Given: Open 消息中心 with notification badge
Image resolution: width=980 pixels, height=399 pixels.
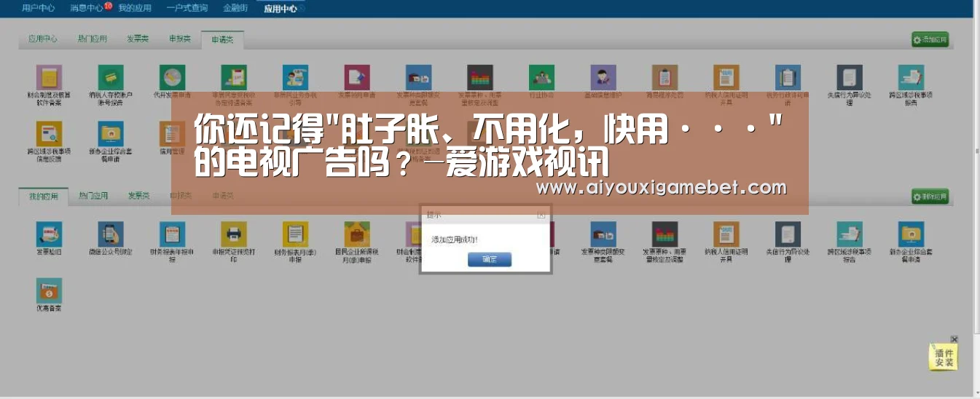Looking at the screenshot, I should point(87,8).
